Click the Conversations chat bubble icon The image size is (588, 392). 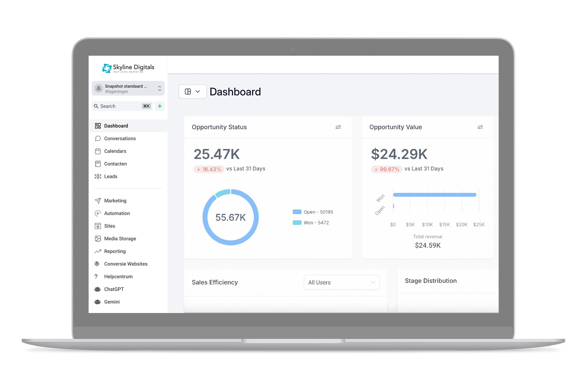click(98, 139)
